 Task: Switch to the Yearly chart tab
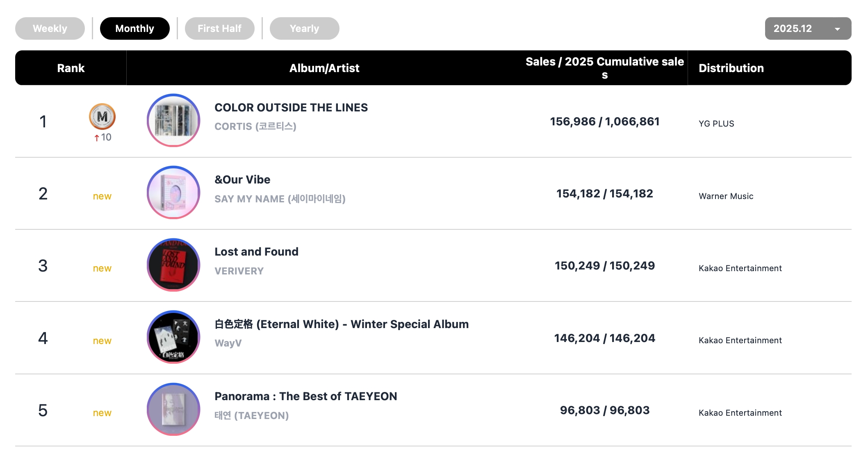click(304, 29)
